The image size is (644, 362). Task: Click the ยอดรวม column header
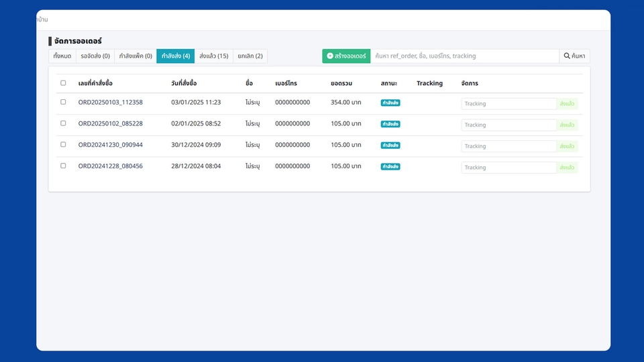pyautogui.click(x=341, y=83)
